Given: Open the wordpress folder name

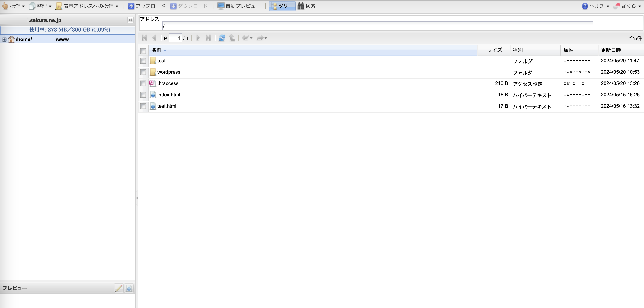Looking at the screenshot, I should [x=169, y=72].
